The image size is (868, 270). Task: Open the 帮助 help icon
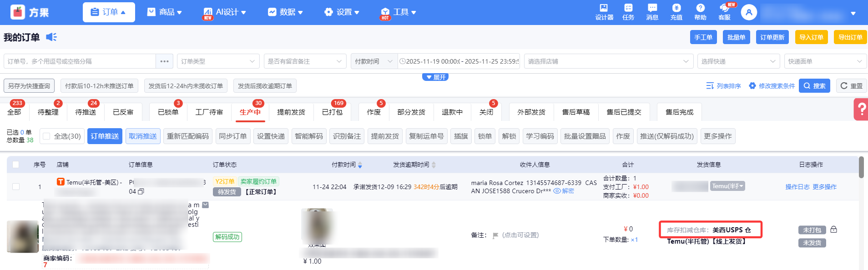pyautogui.click(x=701, y=12)
